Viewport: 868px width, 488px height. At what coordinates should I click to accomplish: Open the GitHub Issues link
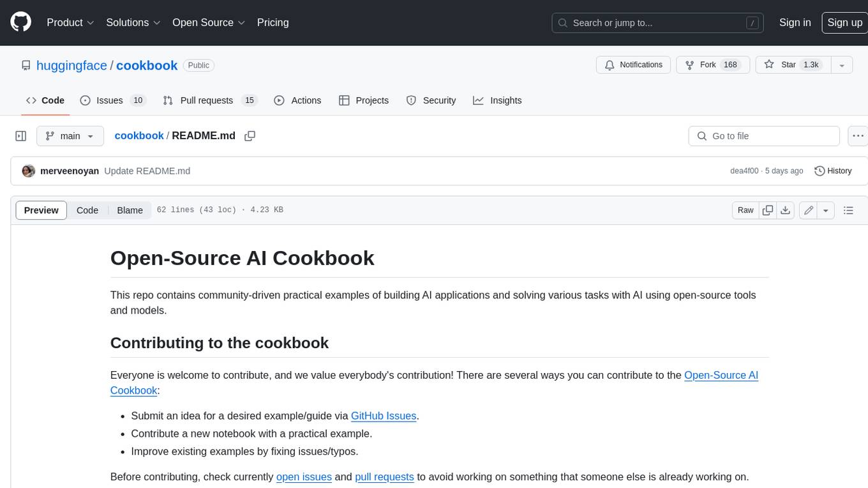coord(384,416)
